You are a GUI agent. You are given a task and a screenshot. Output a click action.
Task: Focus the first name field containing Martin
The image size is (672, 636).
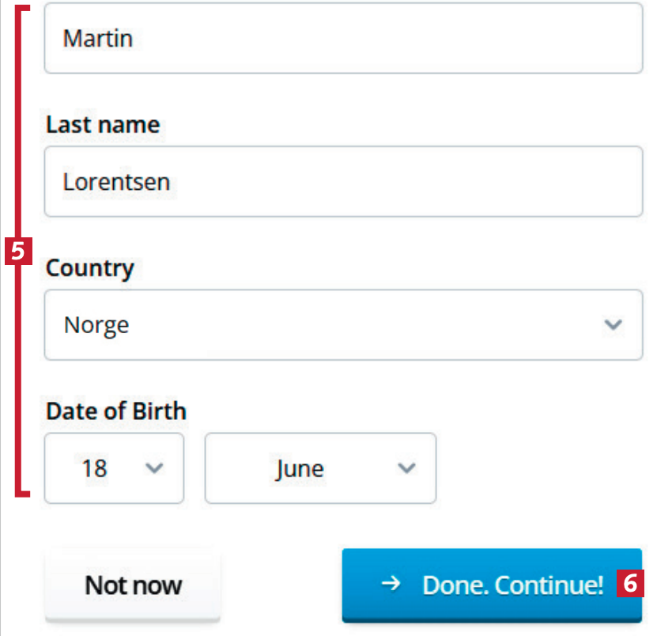(x=343, y=39)
